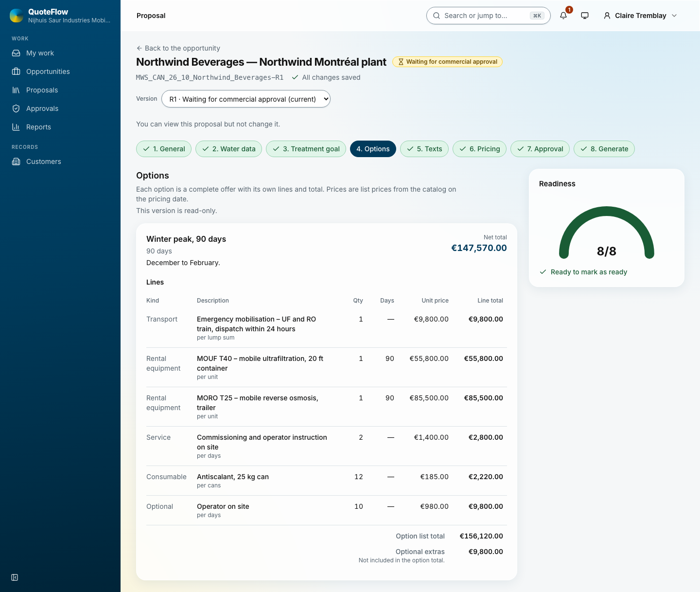Open the Version R1 dropdown
700x592 pixels.
(246, 99)
